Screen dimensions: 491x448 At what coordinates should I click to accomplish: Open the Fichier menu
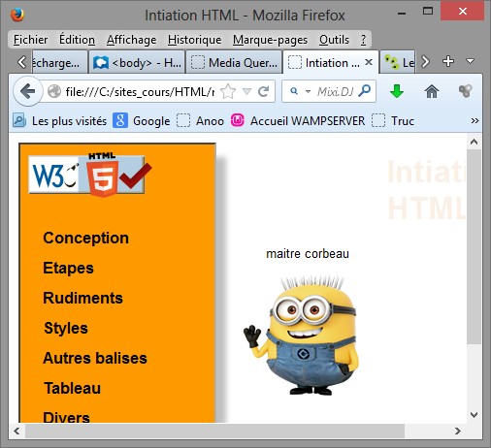(x=30, y=40)
